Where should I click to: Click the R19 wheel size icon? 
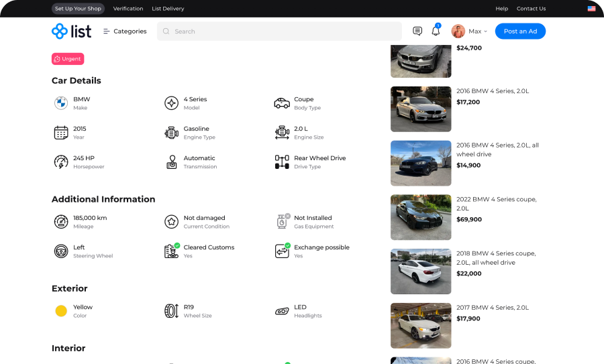point(171,311)
